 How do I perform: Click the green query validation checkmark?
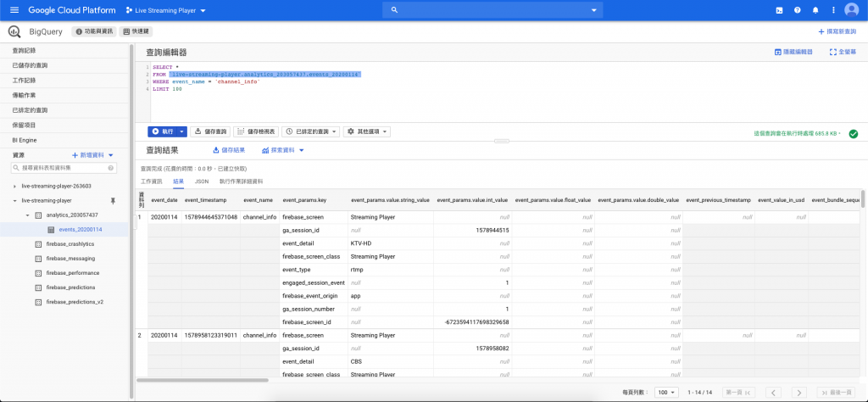click(x=853, y=133)
